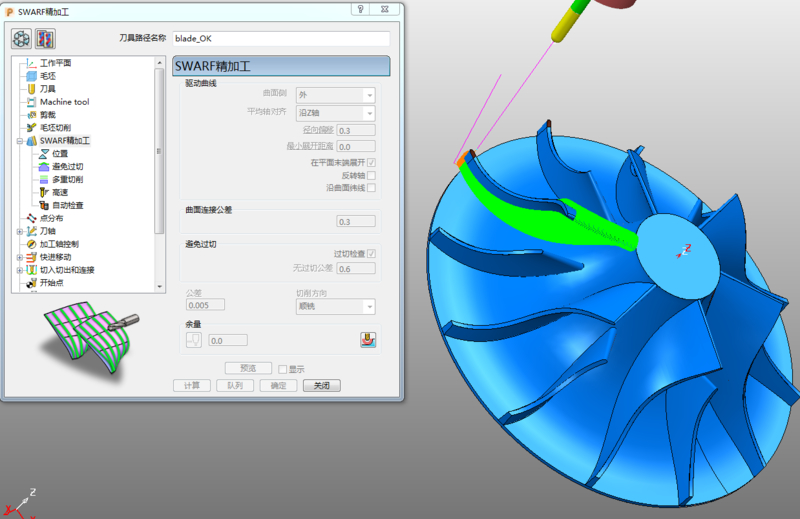
Task: Collapse the SWARF精加工 tree node
Action: 19,141
